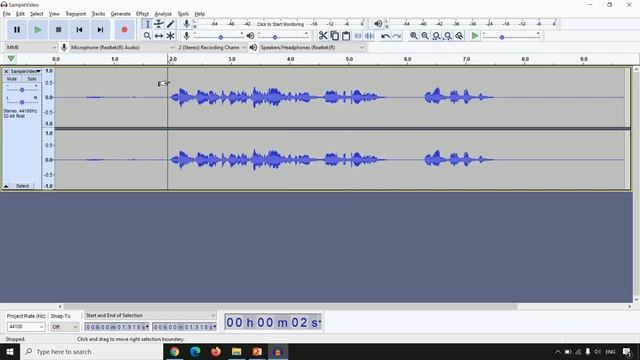Open the Microphone recording device dropdown
Screen dimensions: 640x360
(122, 48)
